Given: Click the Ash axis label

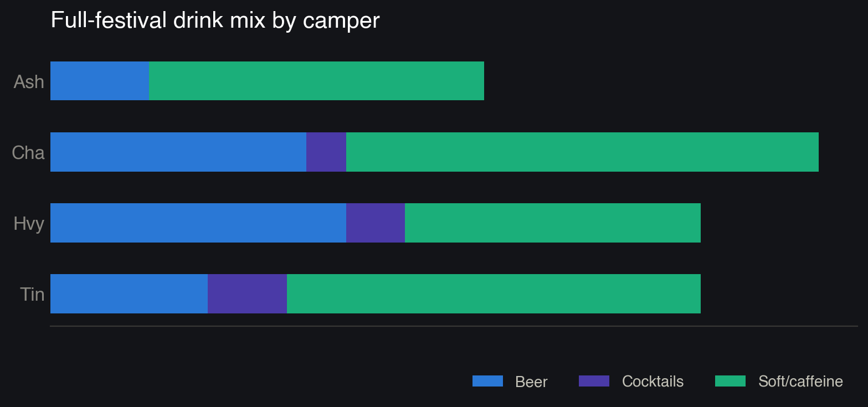Looking at the screenshot, I should point(29,81).
